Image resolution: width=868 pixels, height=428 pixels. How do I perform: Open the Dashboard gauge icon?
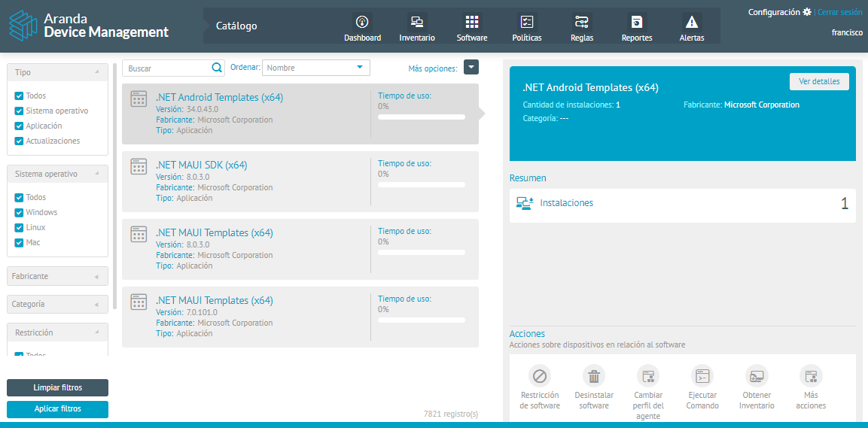click(x=362, y=22)
